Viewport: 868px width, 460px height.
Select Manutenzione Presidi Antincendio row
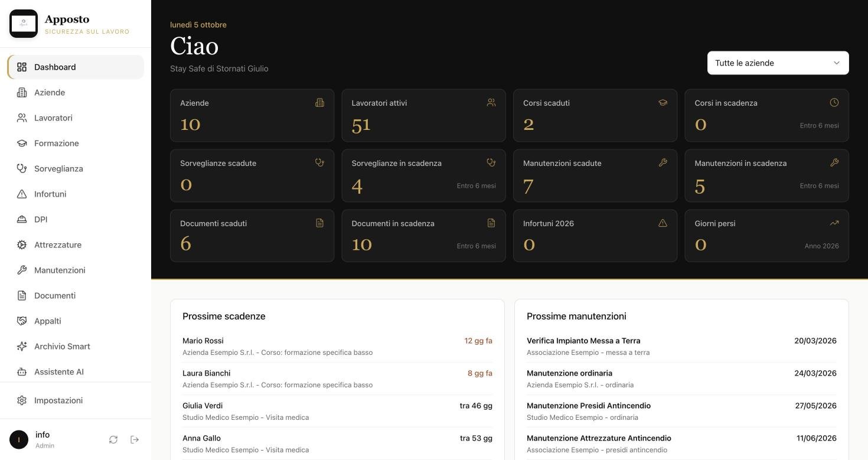(681, 411)
